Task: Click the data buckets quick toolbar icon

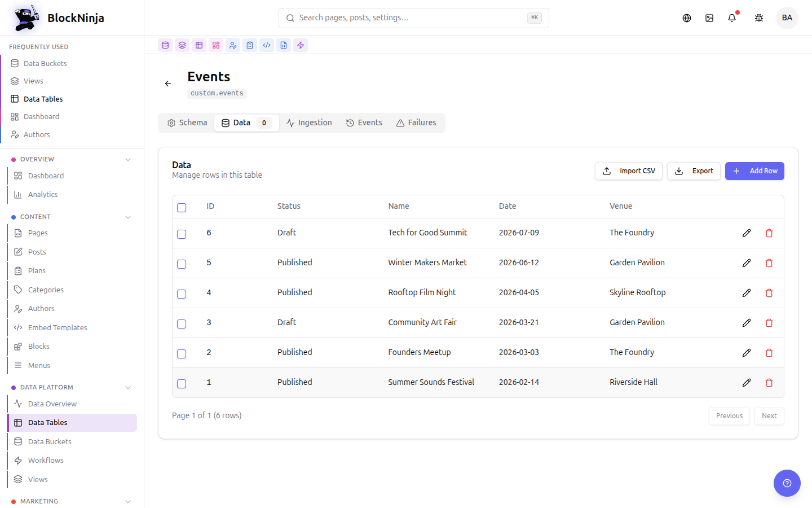Action: pyautogui.click(x=165, y=45)
